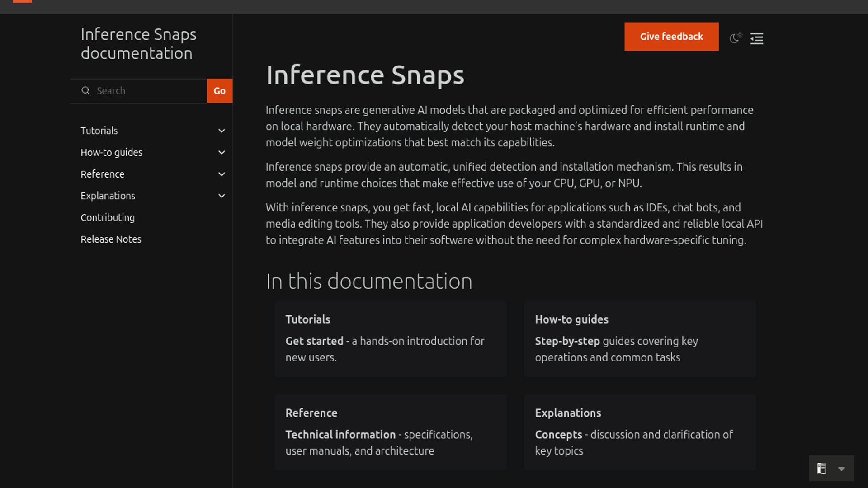
Task: Expand the How-to guides sidebar chevron
Action: [222, 153]
